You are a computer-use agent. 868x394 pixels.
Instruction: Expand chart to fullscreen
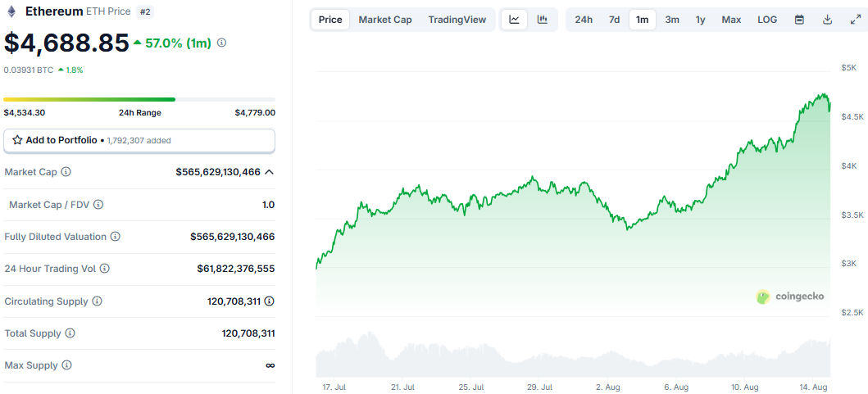(x=855, y=20)
